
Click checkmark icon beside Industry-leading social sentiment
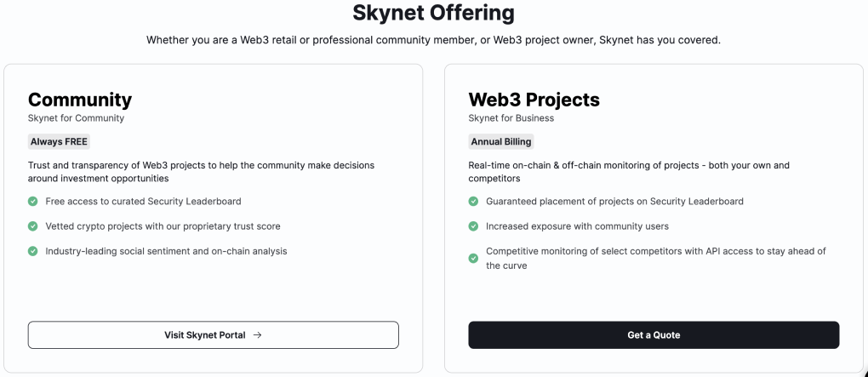pos(32,251)
